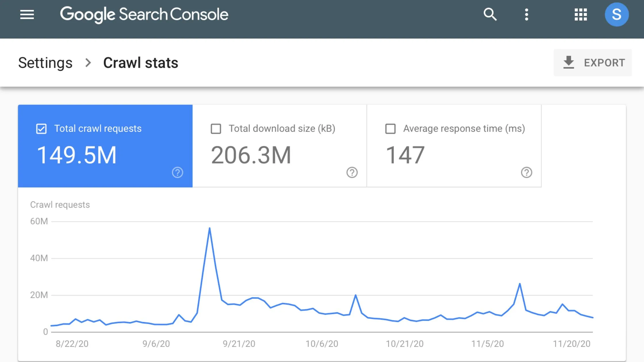This screenshot has width=644, height=362.
Task: Enable the Average response time checkbox
Action: [x=390, y=129]
